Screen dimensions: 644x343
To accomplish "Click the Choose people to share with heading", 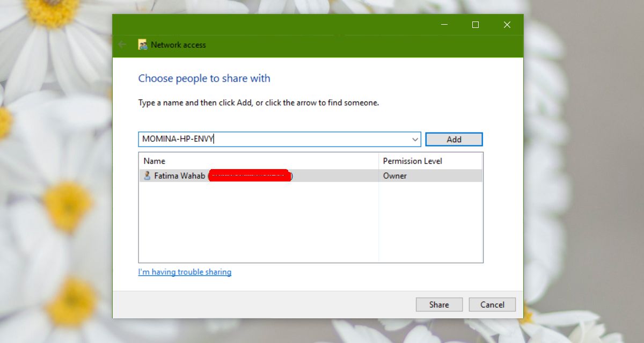I will click(x=204, y=78).
